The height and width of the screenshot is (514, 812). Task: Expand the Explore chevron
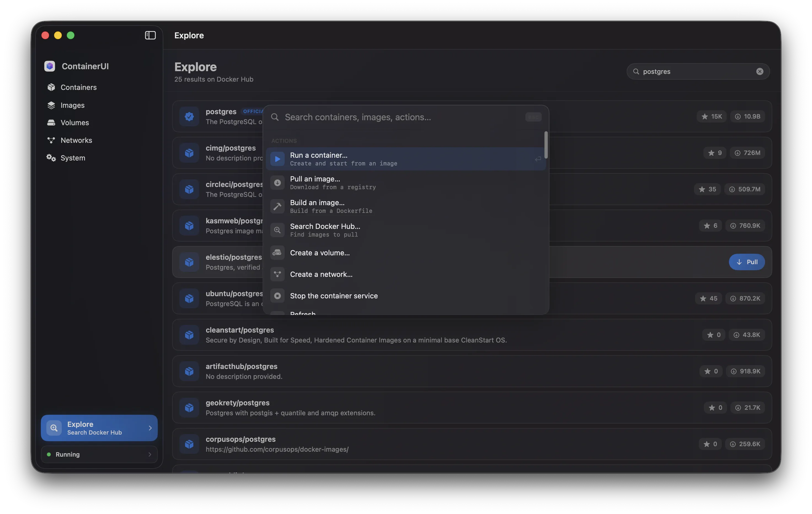click(150, 428)
